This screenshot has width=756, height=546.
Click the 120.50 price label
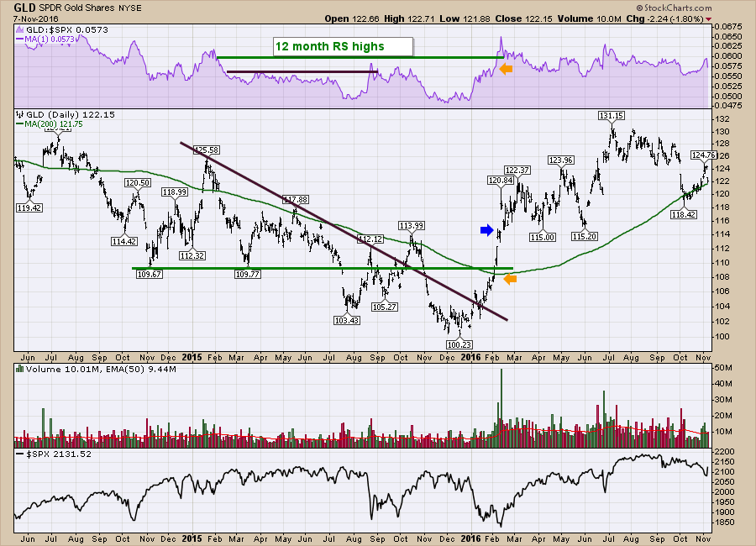coord(138,183)
